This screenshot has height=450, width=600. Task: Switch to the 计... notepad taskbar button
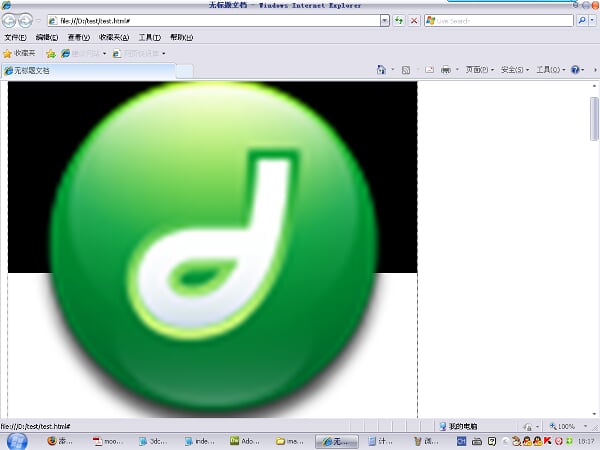coord(380,441)
